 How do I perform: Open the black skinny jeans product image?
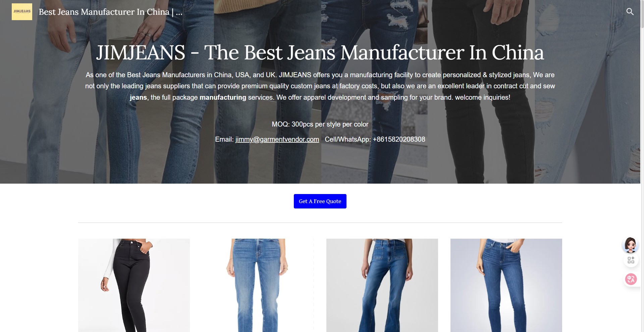[x=134, y=285]
